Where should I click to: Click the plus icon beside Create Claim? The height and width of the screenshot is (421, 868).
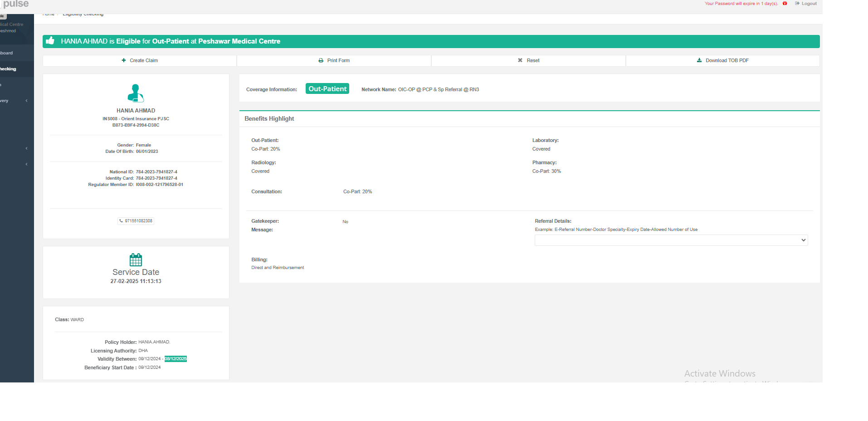click(x=124, y=60)
